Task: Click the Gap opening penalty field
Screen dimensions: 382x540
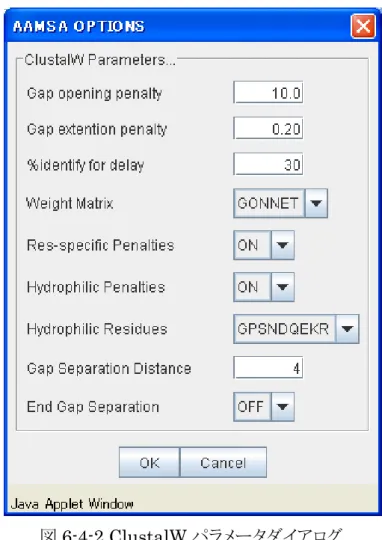Action: click(x=268, y=92)
